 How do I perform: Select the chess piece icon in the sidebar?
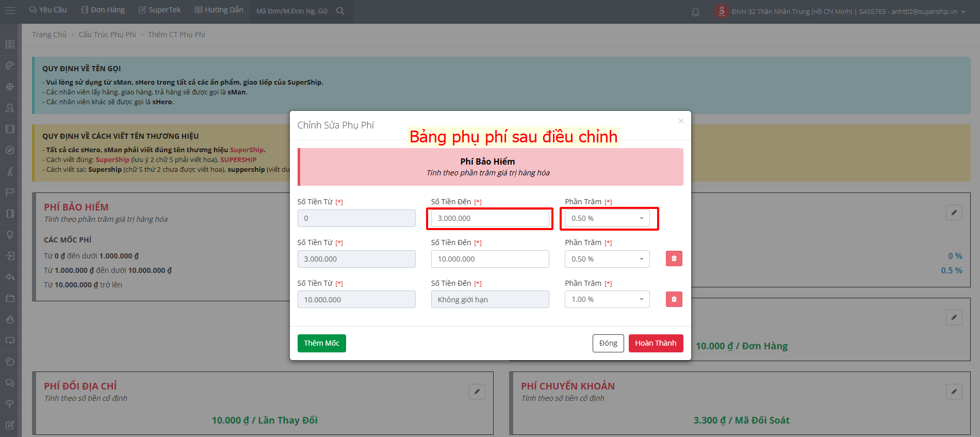(10, 171)
